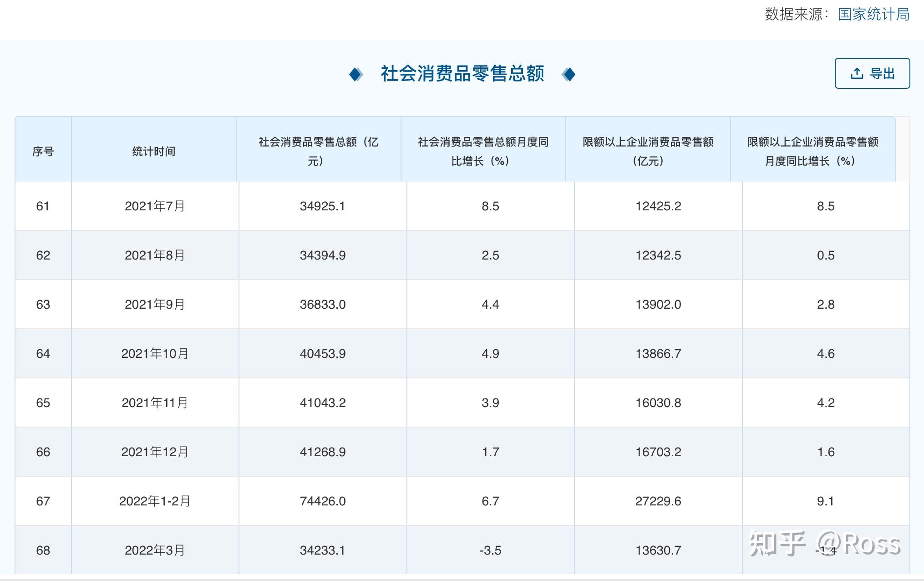Click the value 74426.0 for 2022年1-2月

pyautogui.click(x=323, y=501)
